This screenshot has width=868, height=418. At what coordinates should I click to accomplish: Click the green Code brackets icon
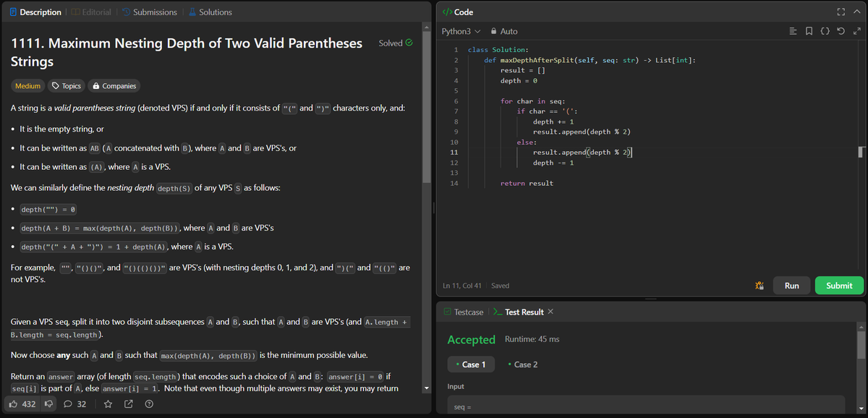[x=446, y=12]
